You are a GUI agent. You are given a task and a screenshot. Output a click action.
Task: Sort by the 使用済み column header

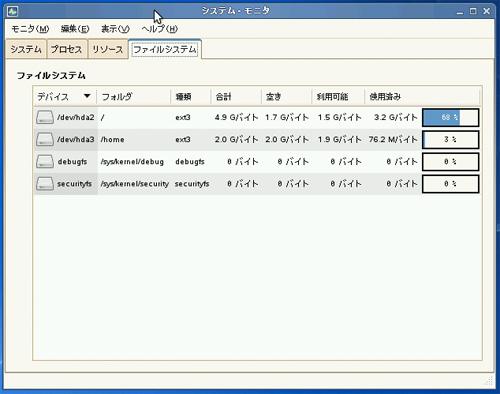[422, 97]
